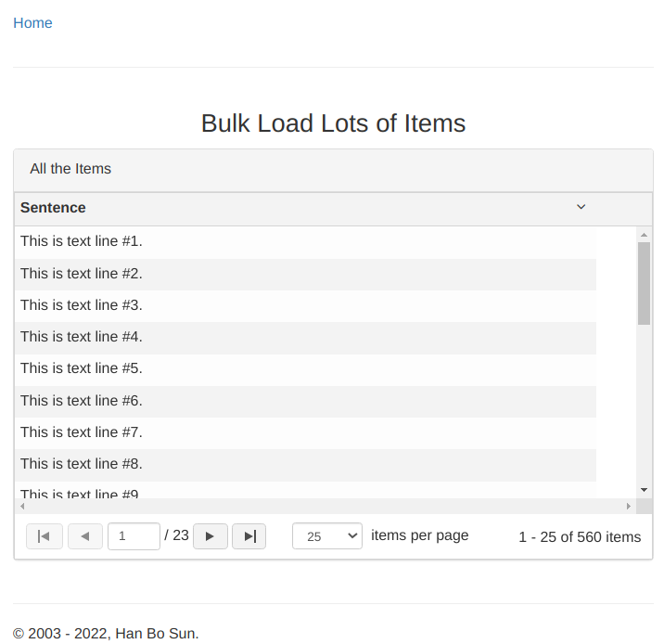Open the Sentence column menu chevron
This screenshot has width=664, height=644.
point(581,207)
